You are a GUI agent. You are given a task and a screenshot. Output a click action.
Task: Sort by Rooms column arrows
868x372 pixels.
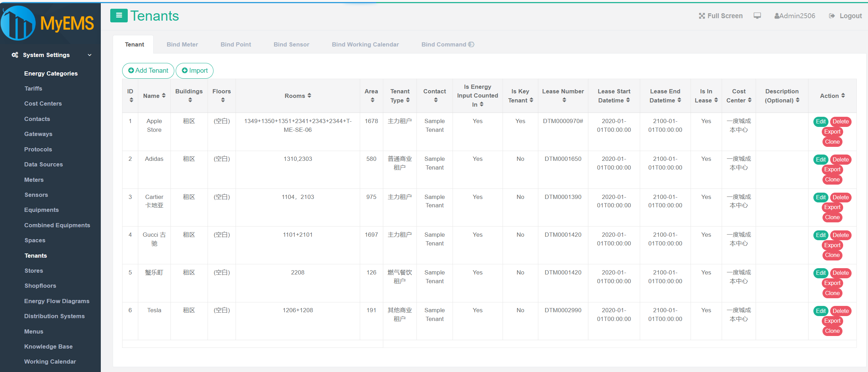309,95
